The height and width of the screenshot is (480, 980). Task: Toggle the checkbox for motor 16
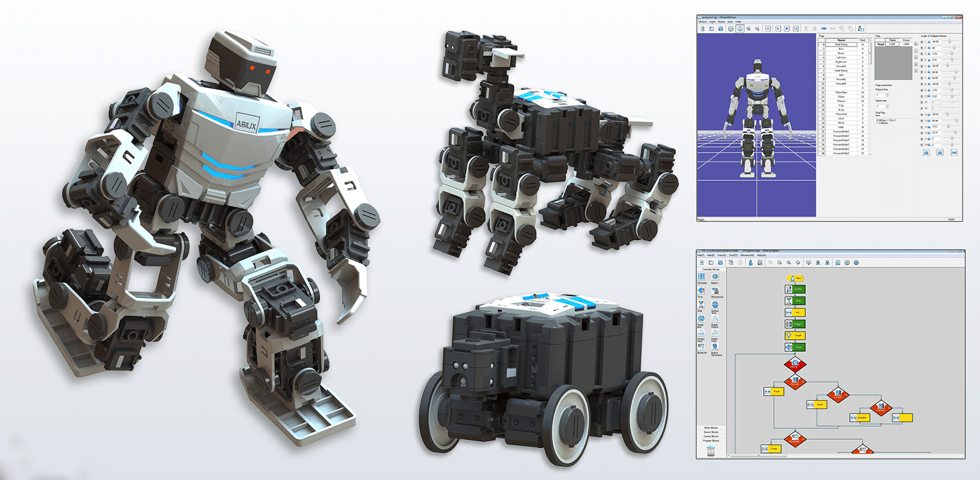click(922, 133)
